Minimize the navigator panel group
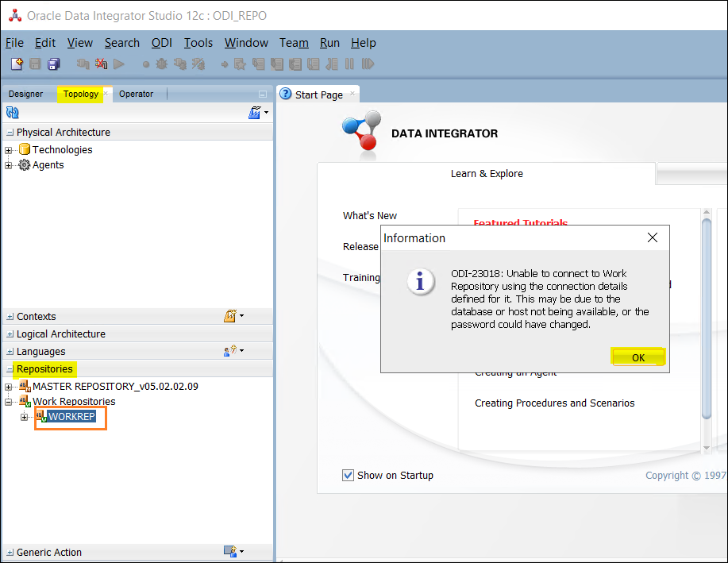The image size is (728, 563). point(263,94)
